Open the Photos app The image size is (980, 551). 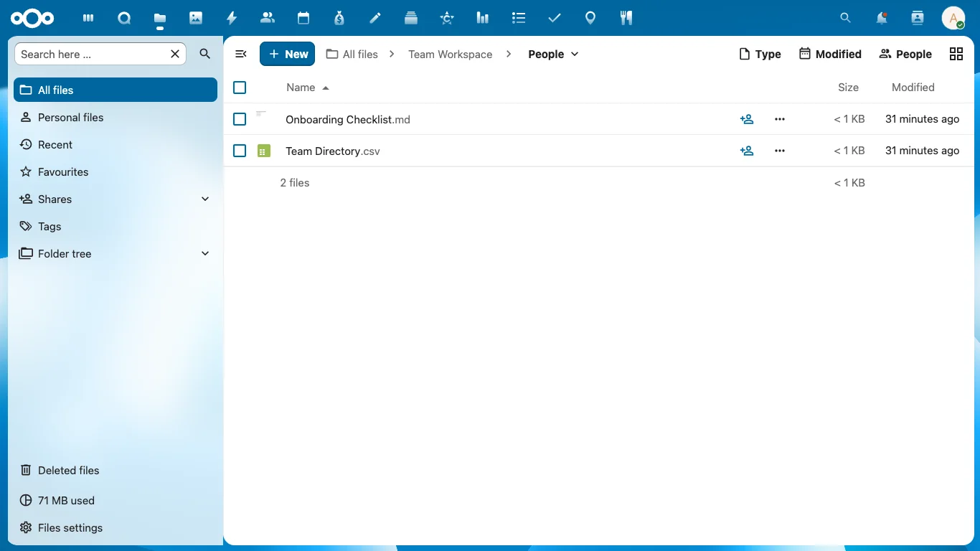tap(196, 18)
